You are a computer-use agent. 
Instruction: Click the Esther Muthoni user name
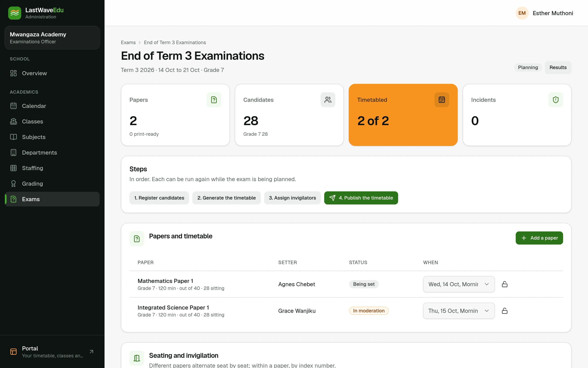(x=553, y=13)
